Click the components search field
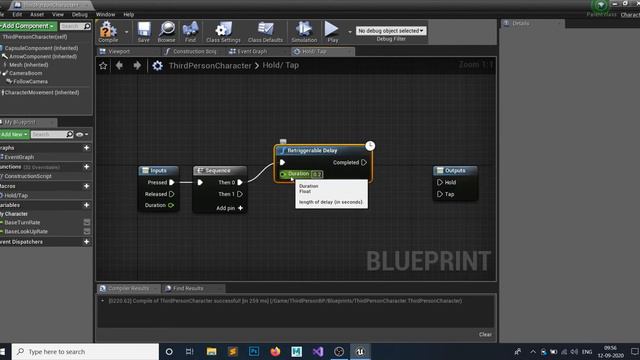The image size is (640, 360). tap(75, 26)
